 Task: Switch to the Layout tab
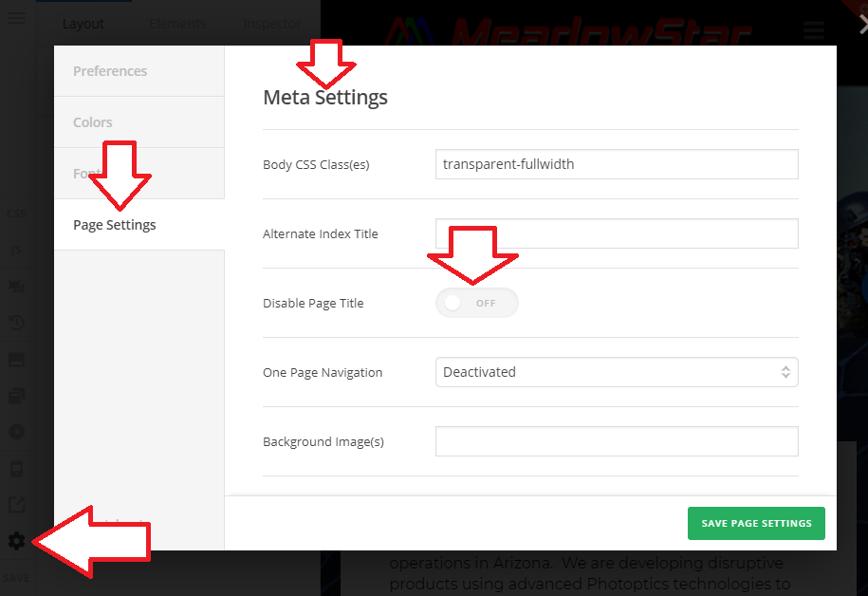point(83,24)
